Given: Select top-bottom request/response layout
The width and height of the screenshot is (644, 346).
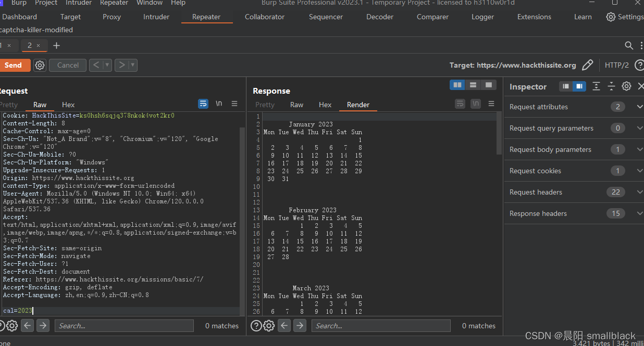Looking at the screenshot, I should click(473, 85).
